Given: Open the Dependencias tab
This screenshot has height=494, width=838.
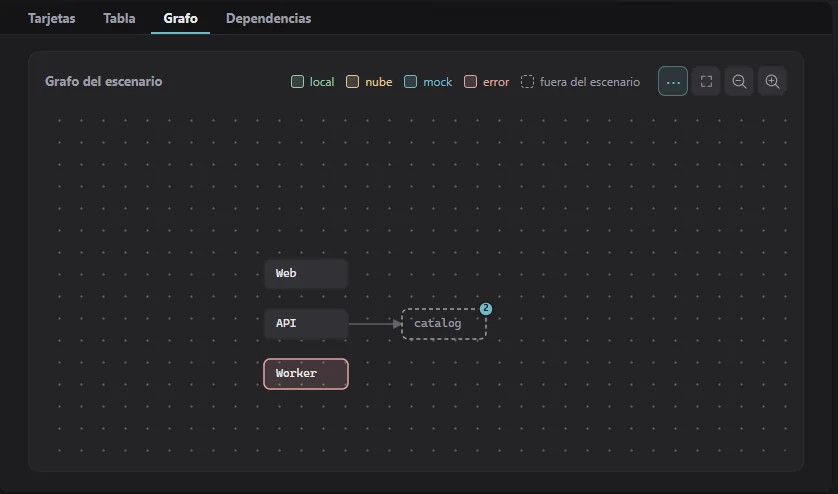Looking at the screenshot, I should coord(268,18).
